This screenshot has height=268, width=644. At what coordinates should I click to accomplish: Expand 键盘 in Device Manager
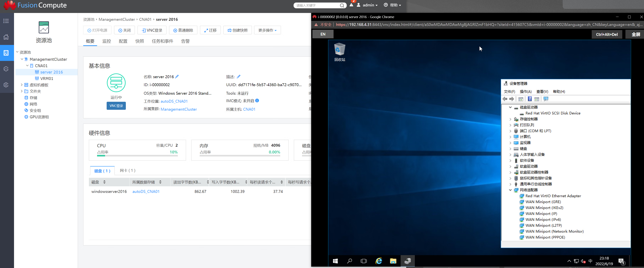click(x=510, y=149)
